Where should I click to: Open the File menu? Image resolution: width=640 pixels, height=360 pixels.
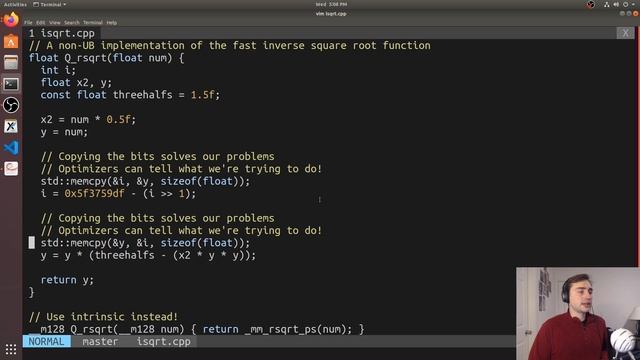pos(28,23)
